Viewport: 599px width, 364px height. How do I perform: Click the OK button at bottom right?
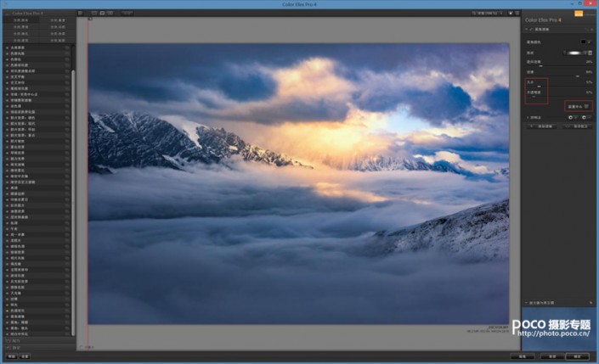pyautogui.click(x=578, y=356)
